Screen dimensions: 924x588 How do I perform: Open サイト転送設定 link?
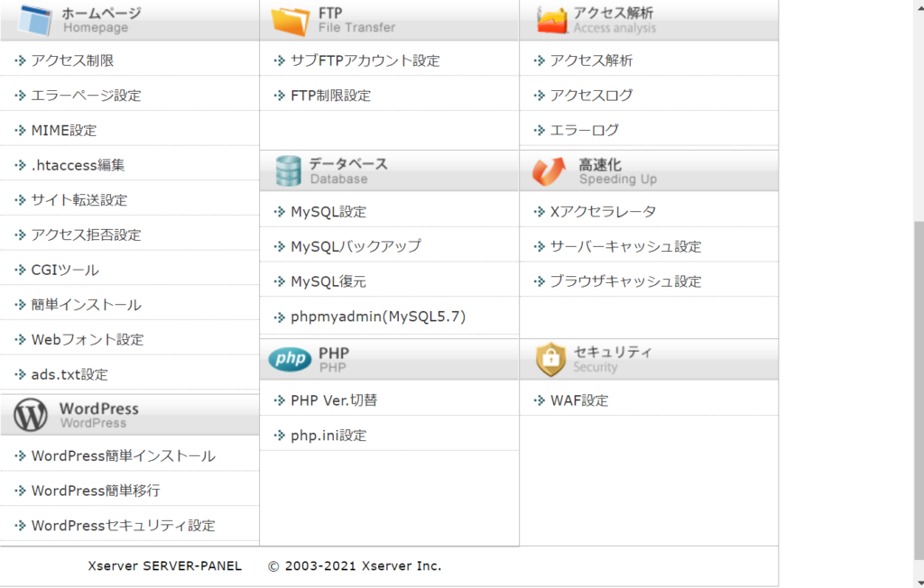click(79, 199)
